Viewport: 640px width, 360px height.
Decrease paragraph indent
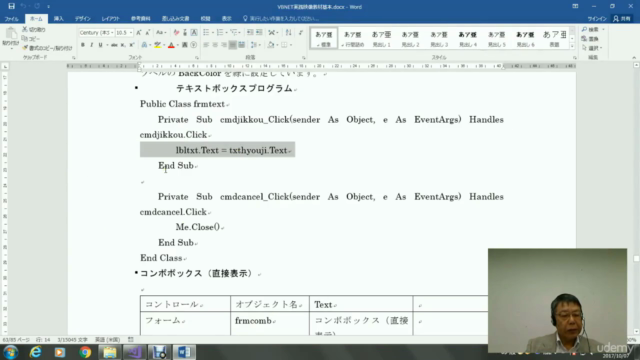[x=250, y=33]
